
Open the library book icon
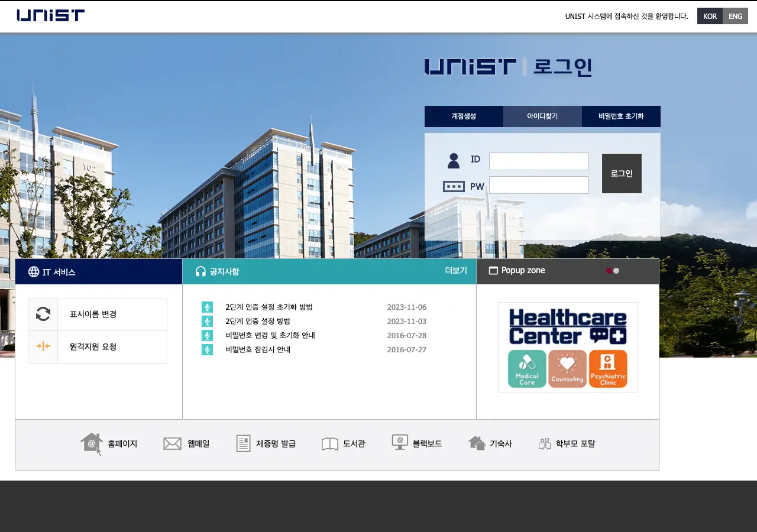tap(329, 443)
